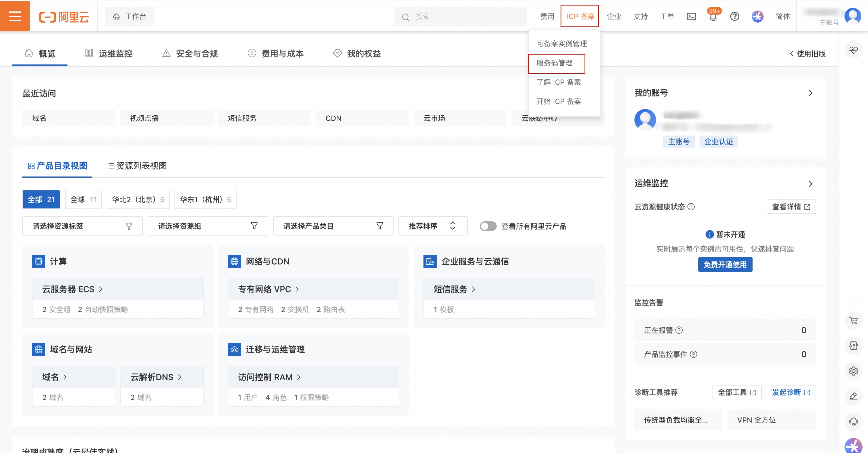The width and height of the screenshot is (868, 453).
Task: Switch language via 简体
Action: (782, 16)
